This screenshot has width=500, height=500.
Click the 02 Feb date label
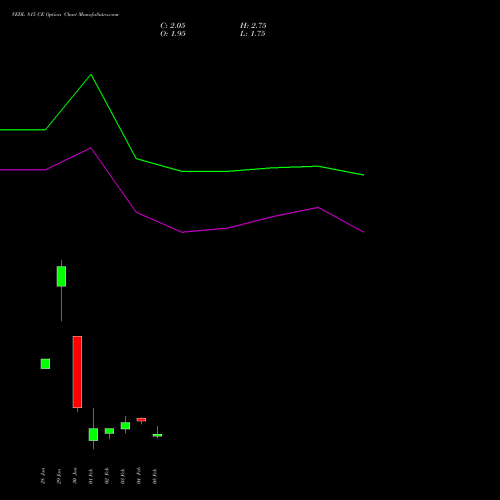coord(107,476)
